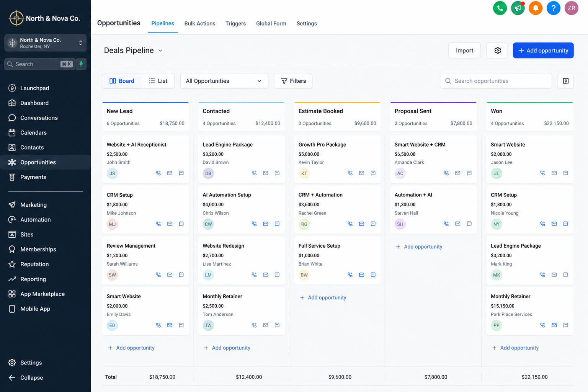Click the lightning quick actions icon
Image resolution: width=588 pixels, height=392 pixels.
(x=81, y=64)
